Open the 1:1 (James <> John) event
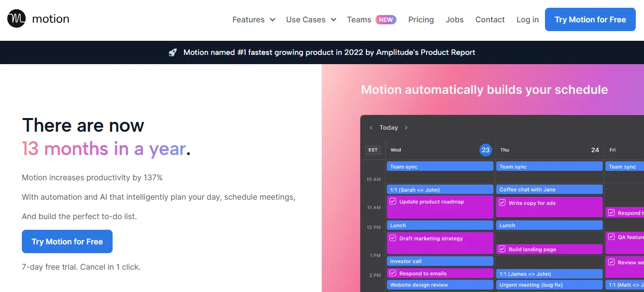The image size is (644, 292). tap(549, 274)
